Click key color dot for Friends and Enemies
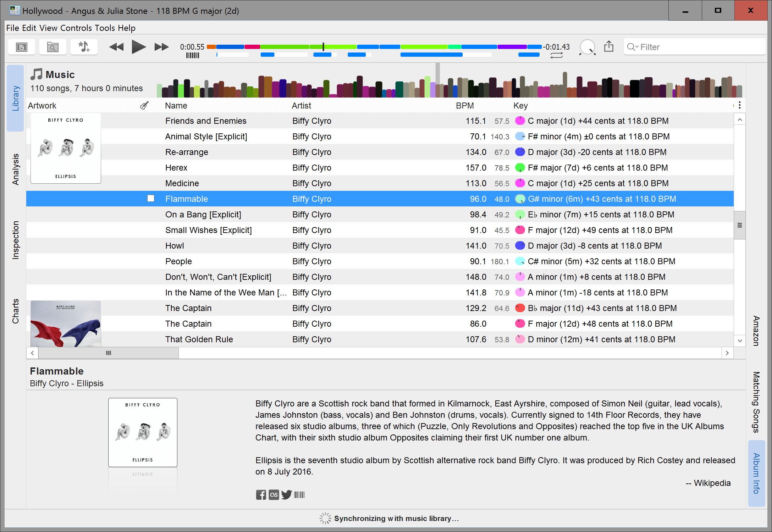The width and height of the screenshot is (772, 532). 520,121
